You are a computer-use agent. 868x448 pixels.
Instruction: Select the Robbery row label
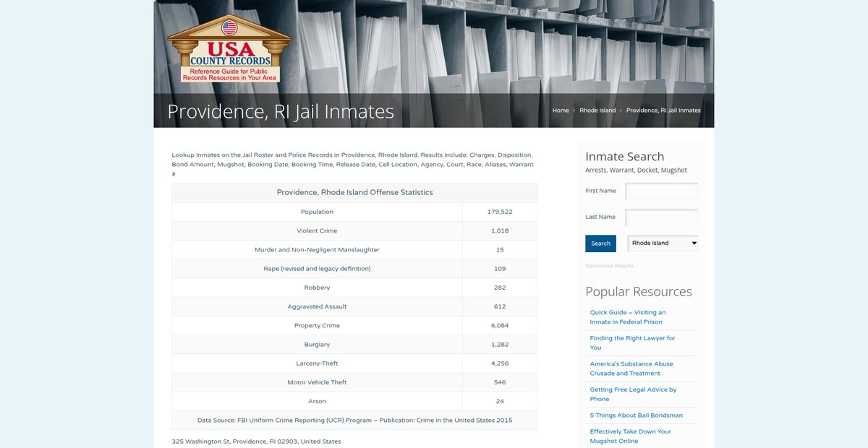coord(317,288)
